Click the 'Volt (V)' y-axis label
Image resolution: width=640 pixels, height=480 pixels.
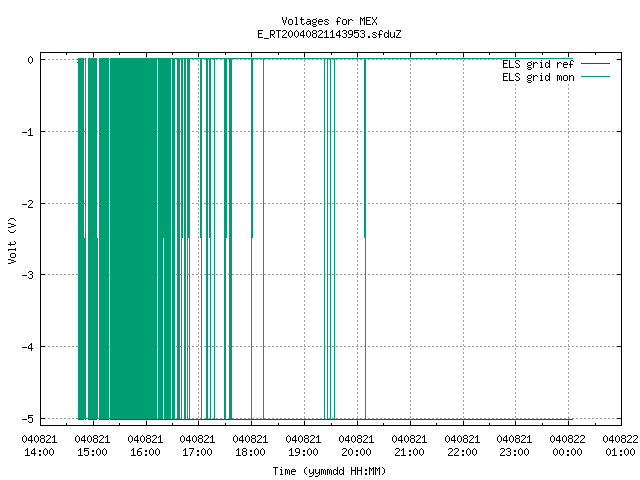pyautogui.click(x=13, y=240)
